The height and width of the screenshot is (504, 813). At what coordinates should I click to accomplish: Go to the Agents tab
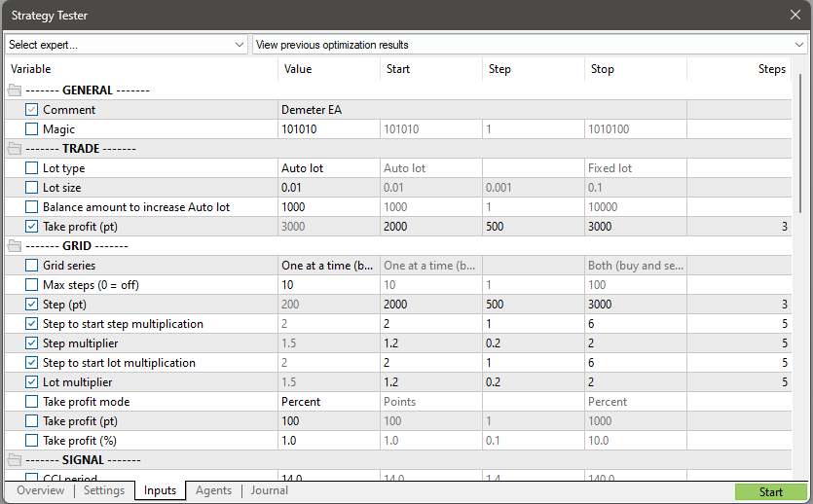(213, 490)
